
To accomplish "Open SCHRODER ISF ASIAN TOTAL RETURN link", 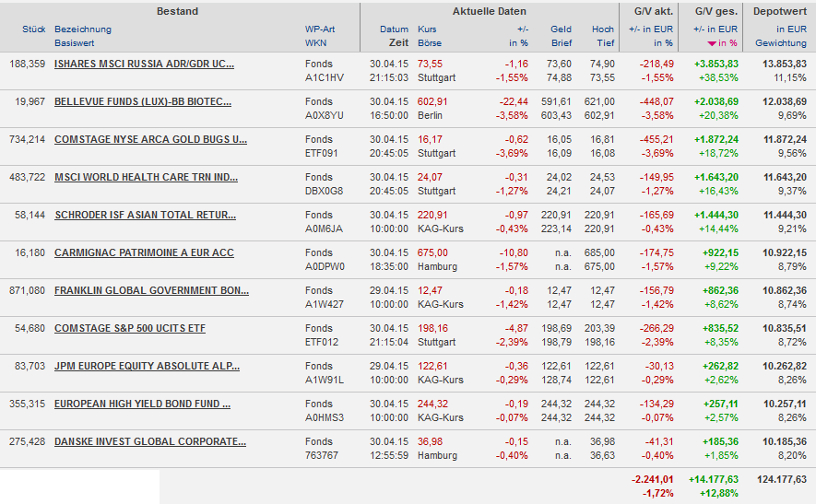I will 145,215.
